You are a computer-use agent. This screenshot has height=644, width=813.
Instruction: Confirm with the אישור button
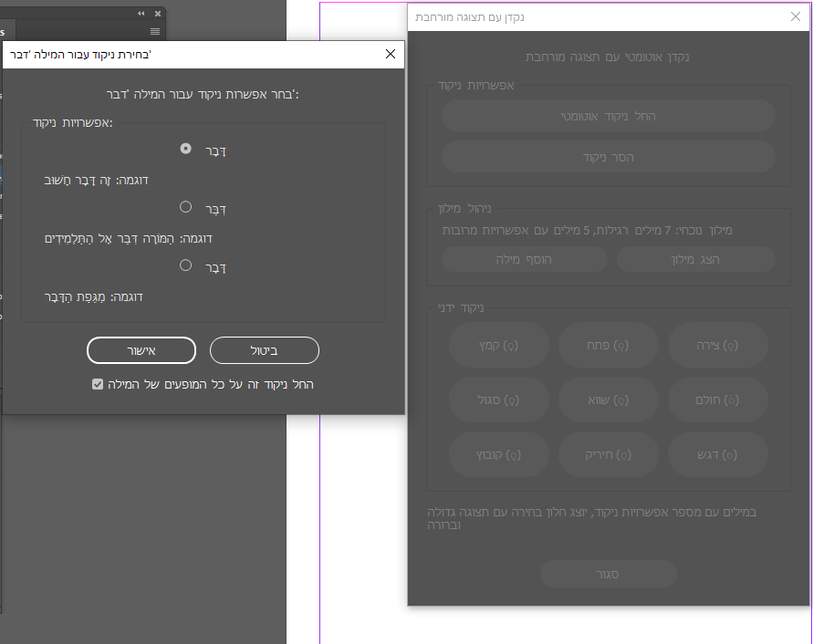(141, 350)
